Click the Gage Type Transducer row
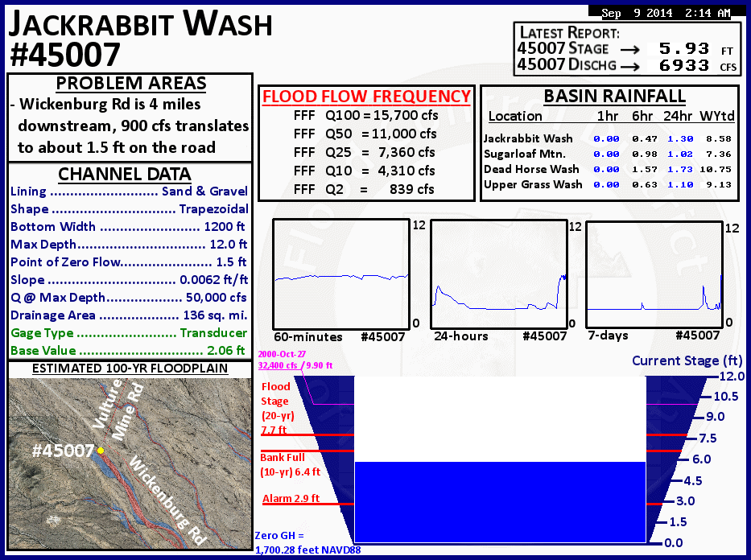This screenshot has width=751, height=560. tap(130, 333)
